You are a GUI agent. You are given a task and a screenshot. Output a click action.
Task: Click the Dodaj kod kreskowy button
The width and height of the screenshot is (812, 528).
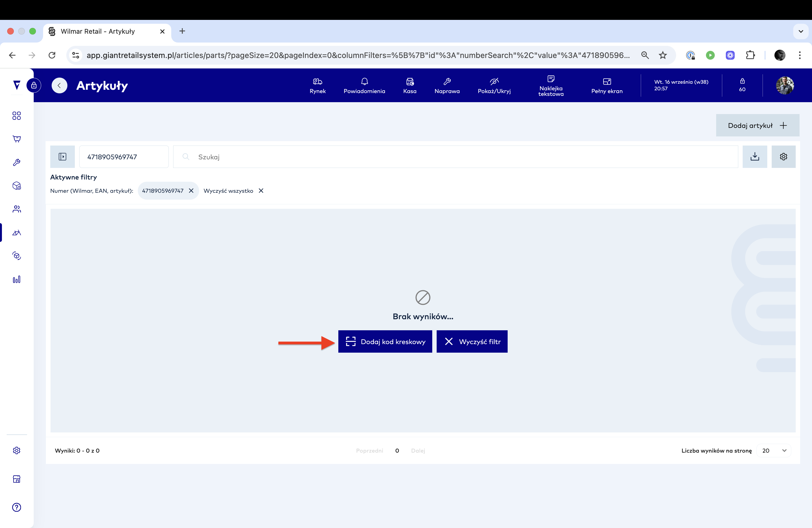[x=385, y=341]
